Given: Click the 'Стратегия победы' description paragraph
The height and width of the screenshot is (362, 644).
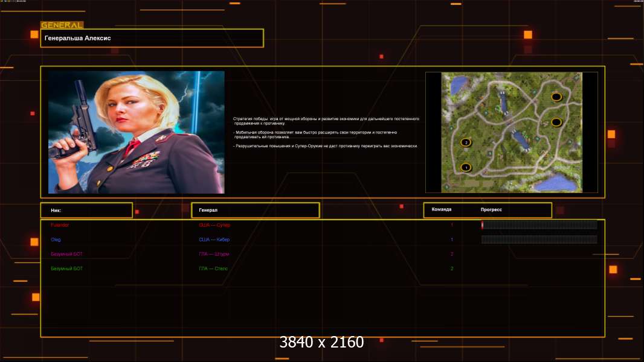Looking at the screenshot, I should 326,121.
